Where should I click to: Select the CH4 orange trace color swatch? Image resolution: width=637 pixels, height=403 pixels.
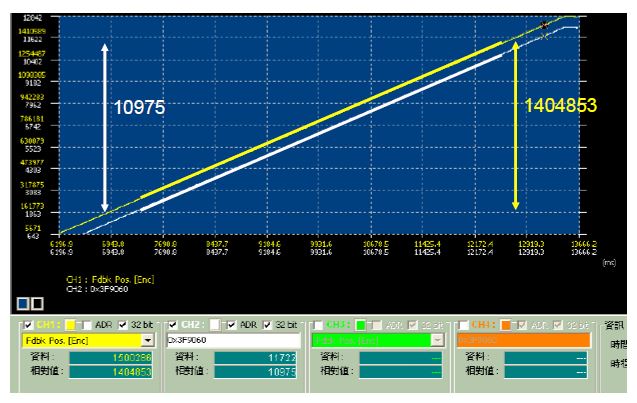pos(503,325)
